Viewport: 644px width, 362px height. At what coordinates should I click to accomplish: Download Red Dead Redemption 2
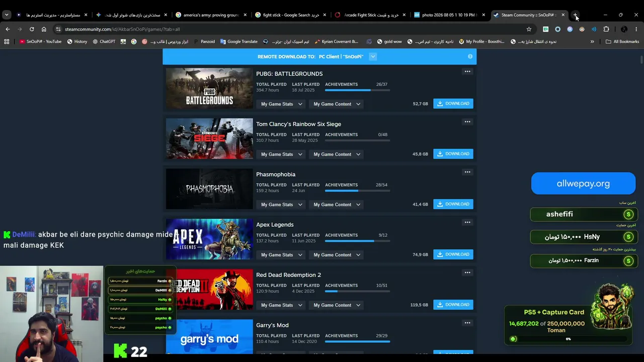pos(453,305)
